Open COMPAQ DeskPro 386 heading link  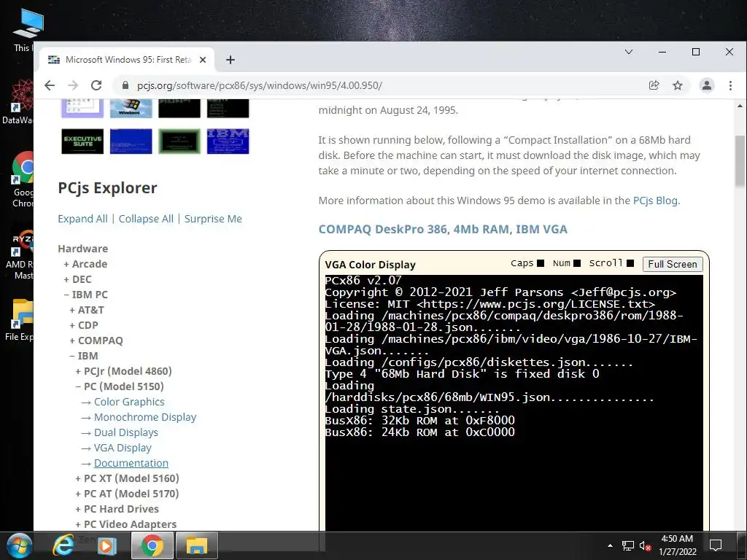[443, 229]
